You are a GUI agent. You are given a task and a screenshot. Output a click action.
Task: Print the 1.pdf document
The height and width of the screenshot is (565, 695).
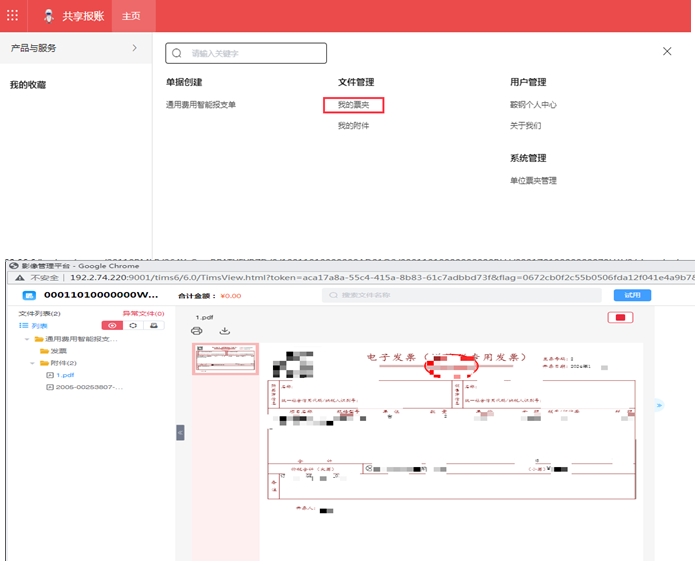[197, 331]
